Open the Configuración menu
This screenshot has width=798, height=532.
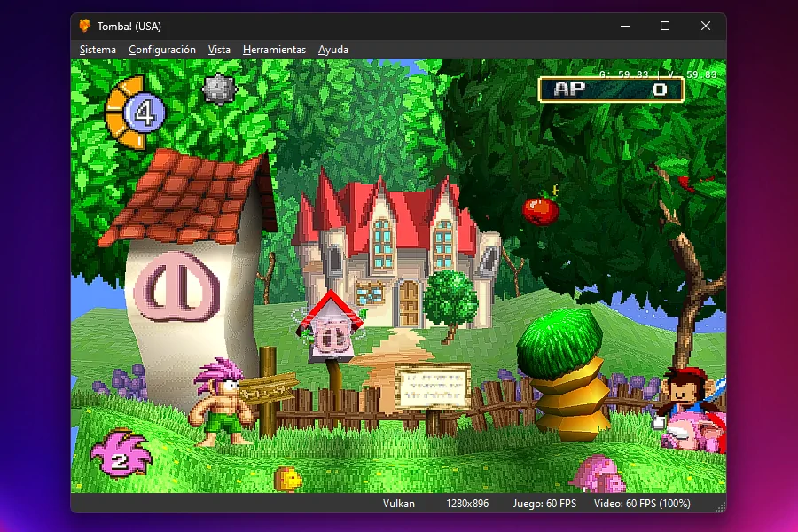click(162, 50)
